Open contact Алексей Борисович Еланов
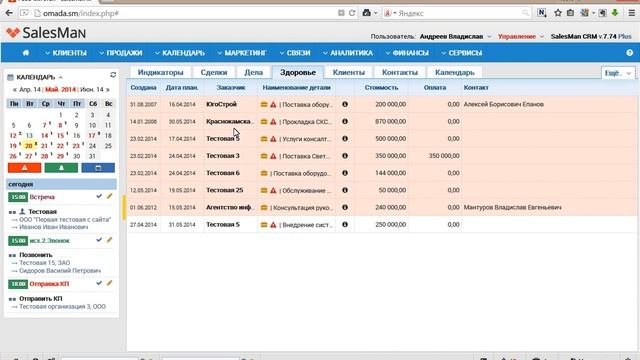This screenshot has height=360, width=640. pos(503,104)
